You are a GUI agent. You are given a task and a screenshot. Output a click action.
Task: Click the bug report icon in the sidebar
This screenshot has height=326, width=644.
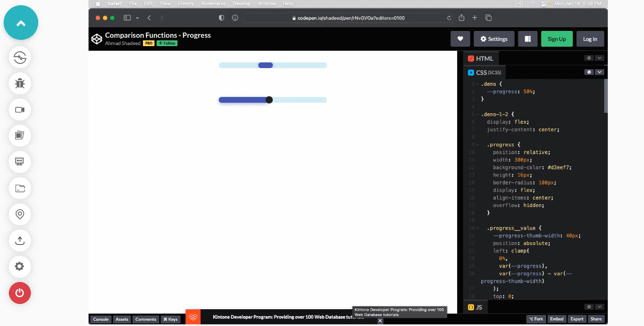19,83
